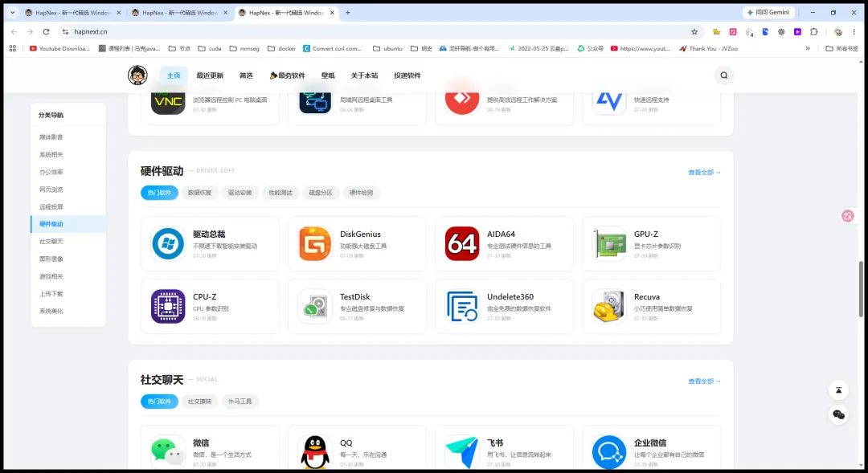Open the TestDisk drive icon
868x473 pixels.
click(x=315, y=306)
